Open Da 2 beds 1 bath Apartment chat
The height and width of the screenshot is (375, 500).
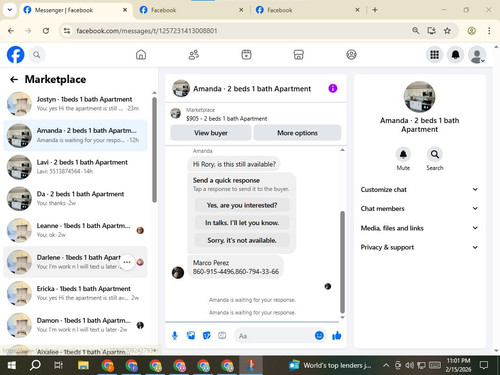(75, 198)
